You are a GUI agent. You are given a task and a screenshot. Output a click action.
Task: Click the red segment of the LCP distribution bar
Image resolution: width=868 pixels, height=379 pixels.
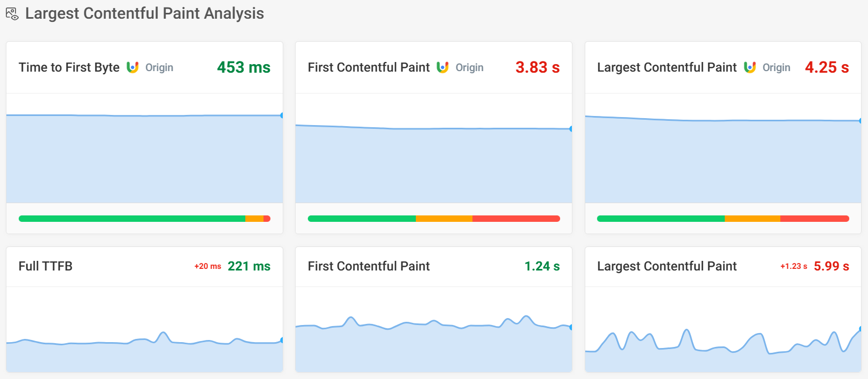click(x=814, y=218)
